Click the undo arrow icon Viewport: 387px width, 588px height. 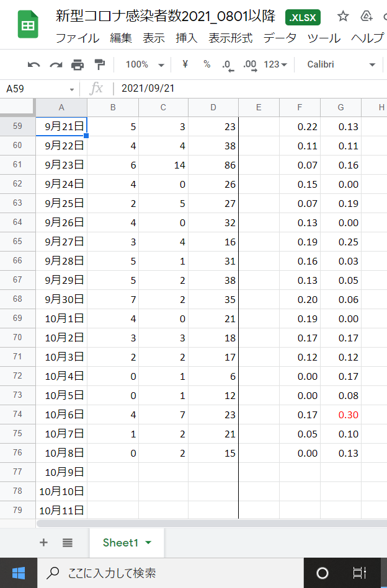coord(33,65)
